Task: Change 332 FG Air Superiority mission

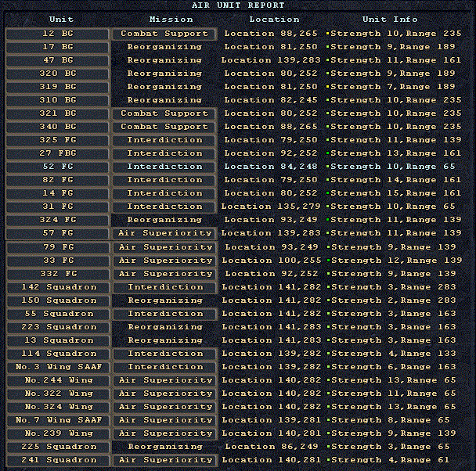Action: tap(165, 274)
